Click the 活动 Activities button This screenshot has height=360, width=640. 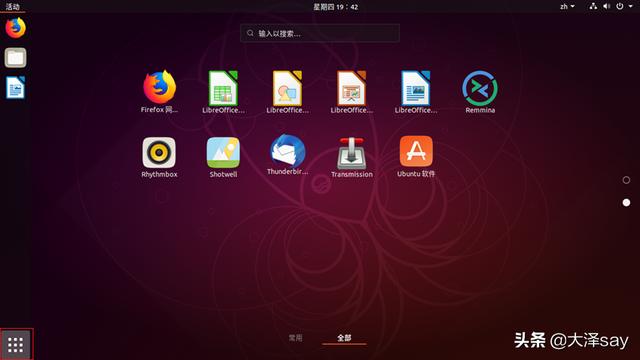point(13,7)
